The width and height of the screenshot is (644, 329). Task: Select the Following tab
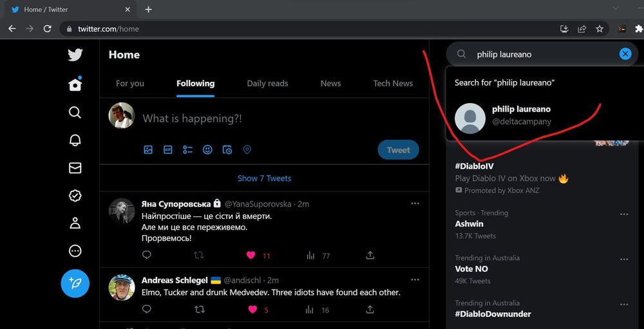pos(196,84)
